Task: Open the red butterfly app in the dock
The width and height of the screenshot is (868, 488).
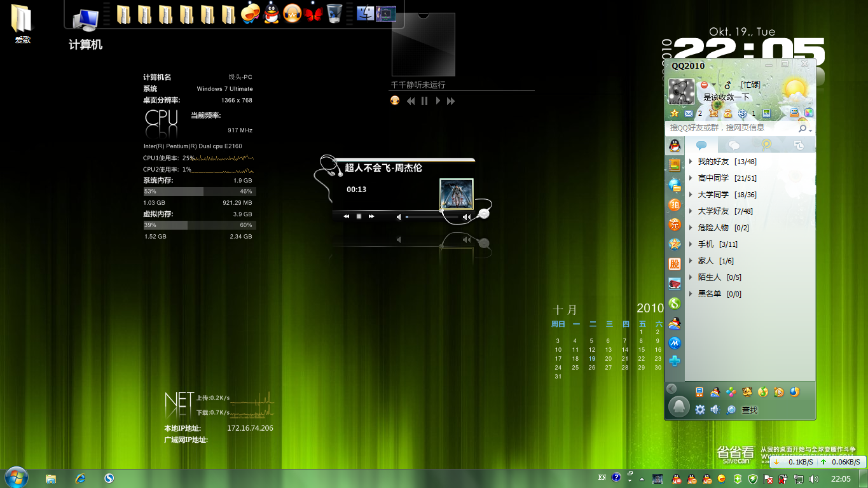Action: (x=313, y=13)
